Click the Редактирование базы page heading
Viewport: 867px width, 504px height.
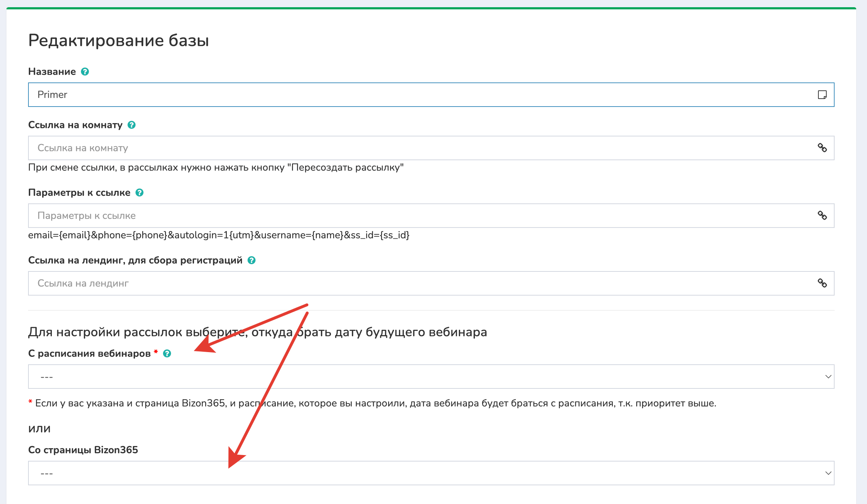pos(118,40)
